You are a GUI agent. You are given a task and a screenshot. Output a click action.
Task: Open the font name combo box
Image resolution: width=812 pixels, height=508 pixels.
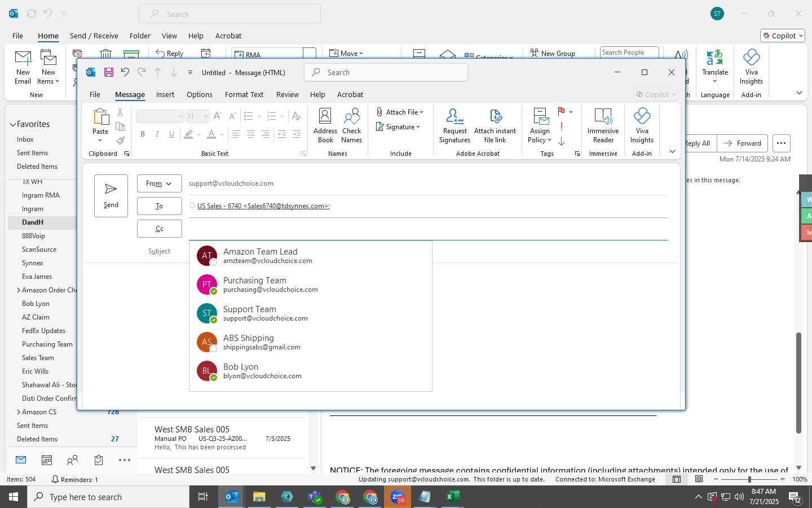point(160,116)
